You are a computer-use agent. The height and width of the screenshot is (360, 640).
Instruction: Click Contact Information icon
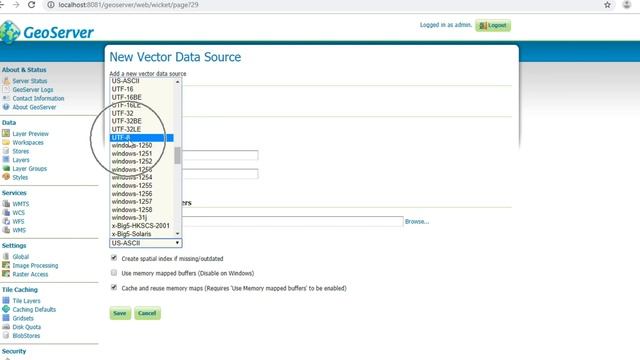click(6, 98)
